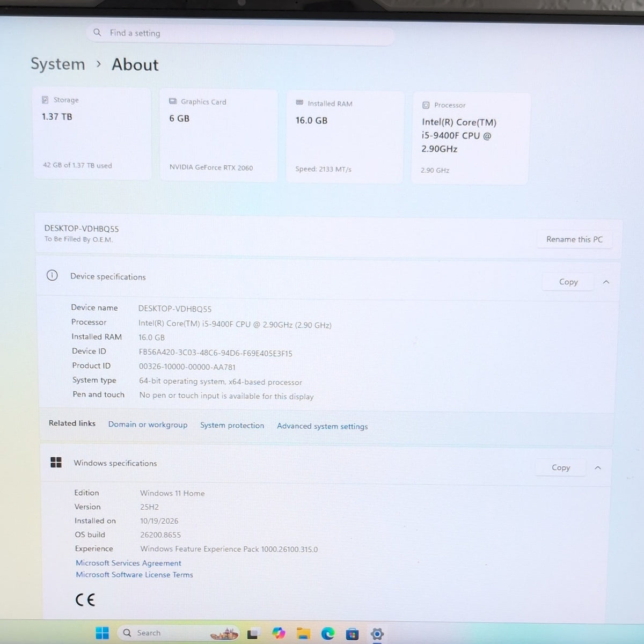Open the Installed RAM 16.0 GB card
The height and width of the screenshot is (644, 644).
(345, 137)
